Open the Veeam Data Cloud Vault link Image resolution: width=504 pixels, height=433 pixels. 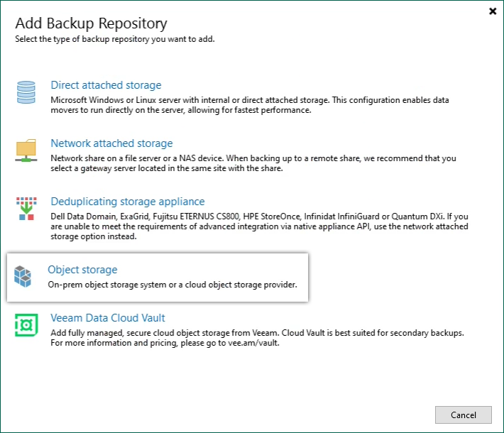click(x=108, y=318)
